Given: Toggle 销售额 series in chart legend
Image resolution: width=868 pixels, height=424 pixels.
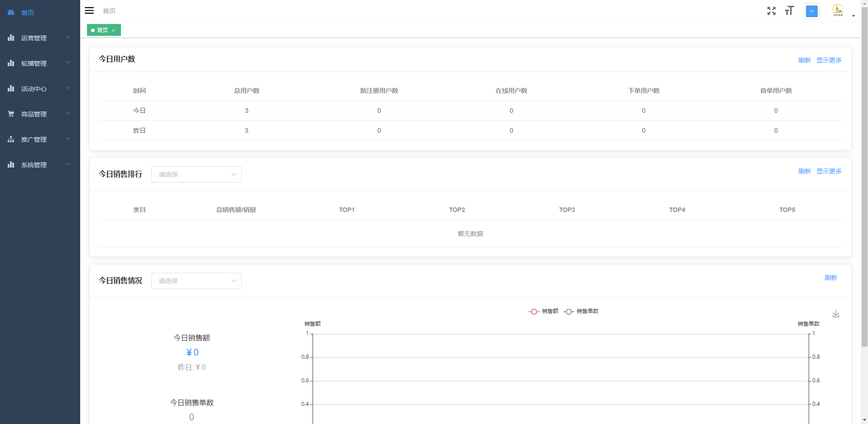Looking at the screenshot, I should click(x=543, y=311).
